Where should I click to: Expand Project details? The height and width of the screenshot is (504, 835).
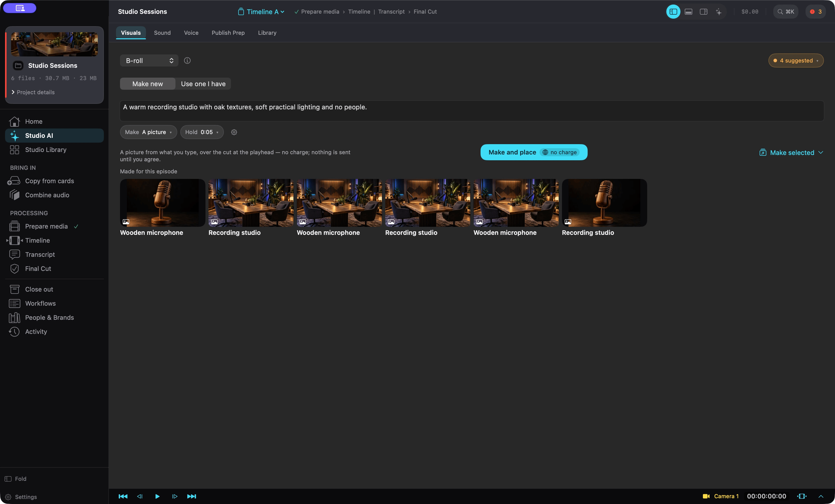pos(33,92)
